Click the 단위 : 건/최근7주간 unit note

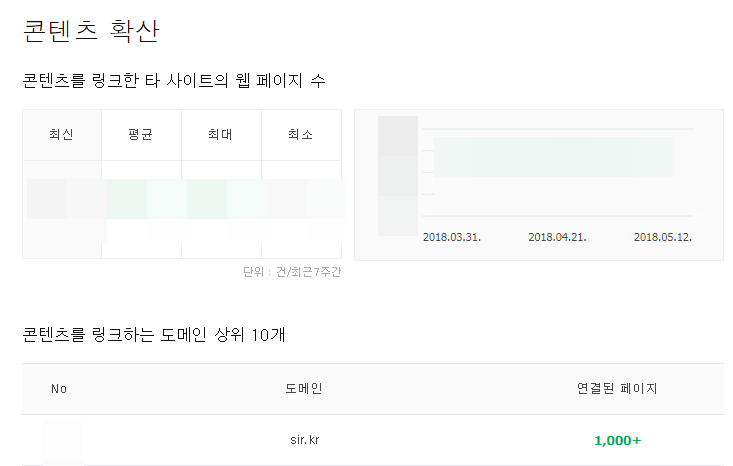click(x=291, y=272)
